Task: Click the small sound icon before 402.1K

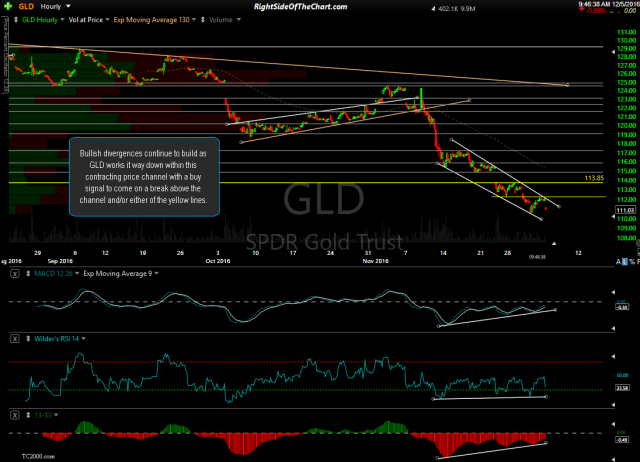Action: [433, 9]
